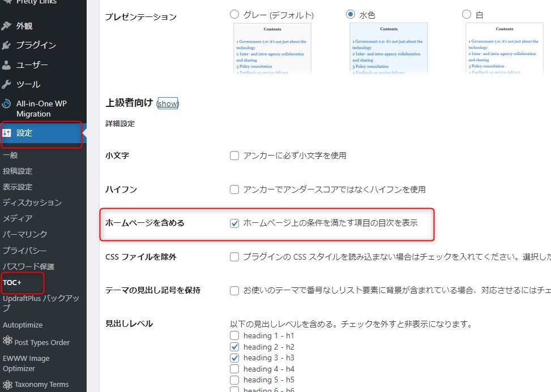This screenshot has height=392, width=551.
Task: Check the heading 4 - h4 checkbox
Action: (234, 369)
